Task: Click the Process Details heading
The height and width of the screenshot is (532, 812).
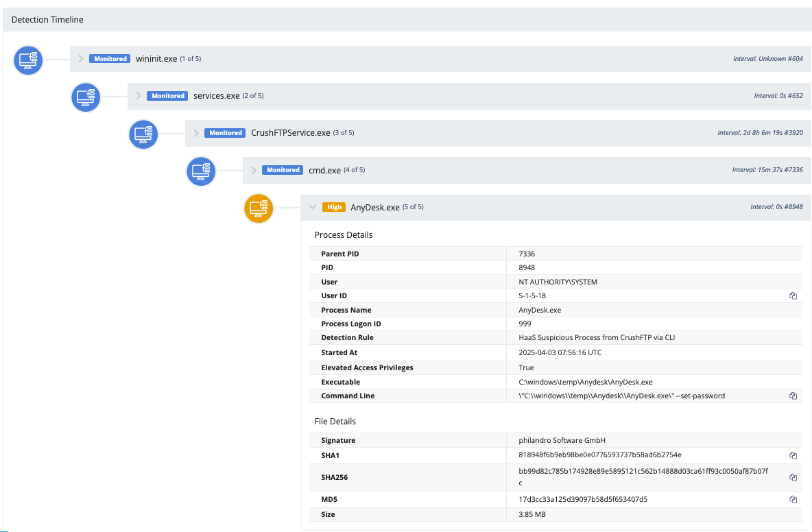Action: point(344,235)
